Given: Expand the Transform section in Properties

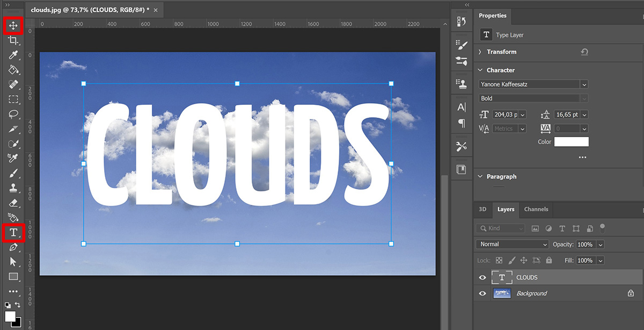Looking at the screenshot, I should (x=480, y=52).
